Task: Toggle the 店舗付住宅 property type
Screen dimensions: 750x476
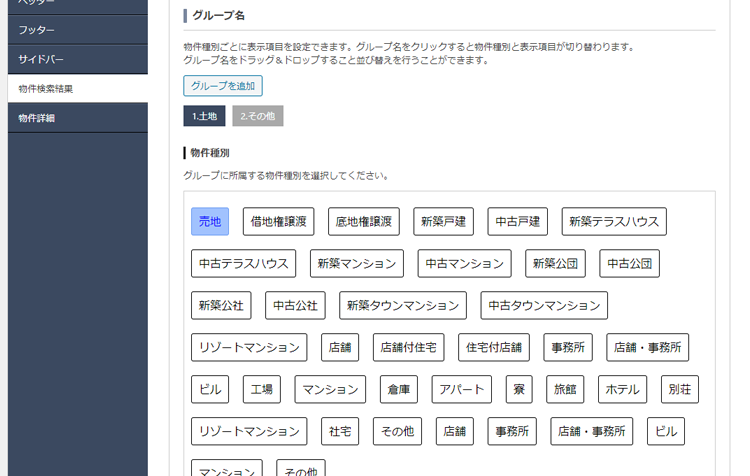Action: click(409, 347)
